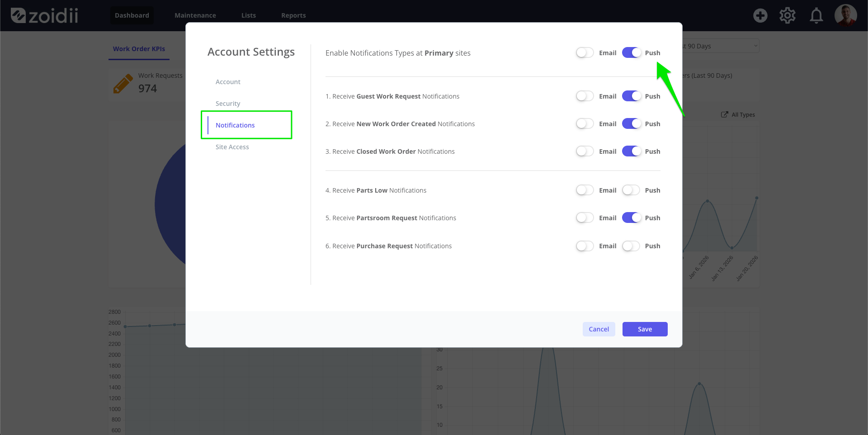
Task: Disable Push for New Work Order Created
Action: (x=631, y=124)
